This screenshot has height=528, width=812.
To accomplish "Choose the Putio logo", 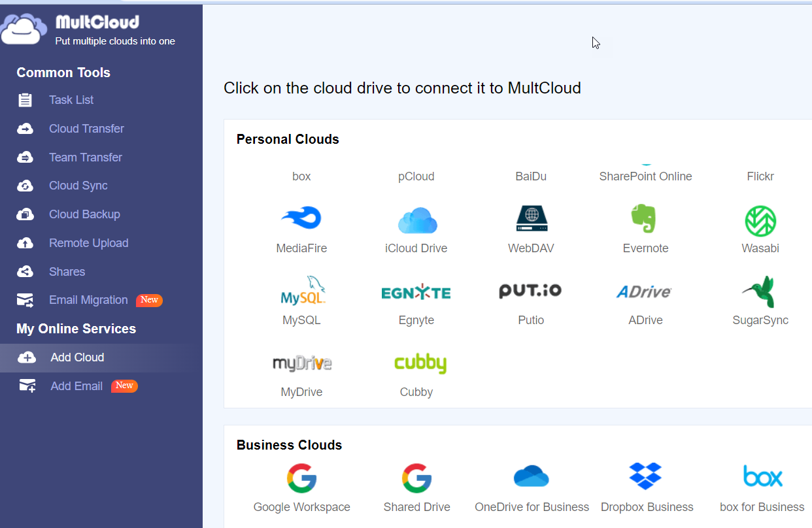I will click(530, 291).
